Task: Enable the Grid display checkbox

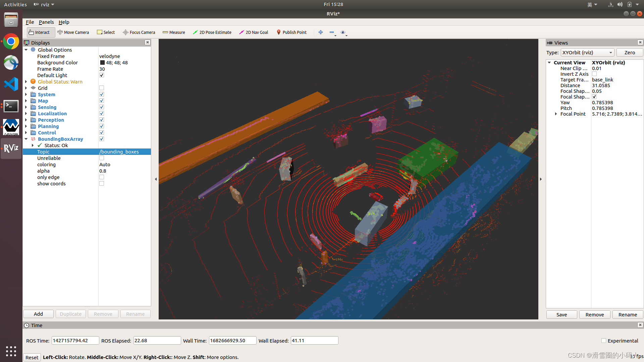Action: coord(102,88)
